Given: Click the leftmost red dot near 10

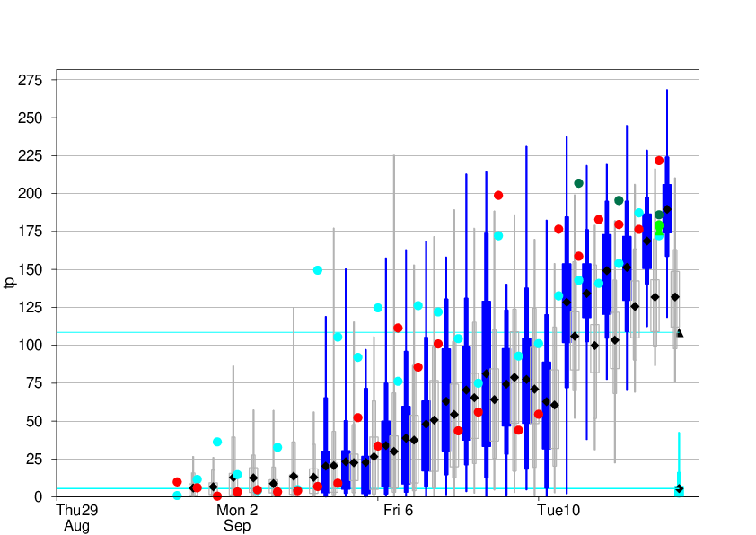Looking at the screenshot, I should tap(177, 482).
